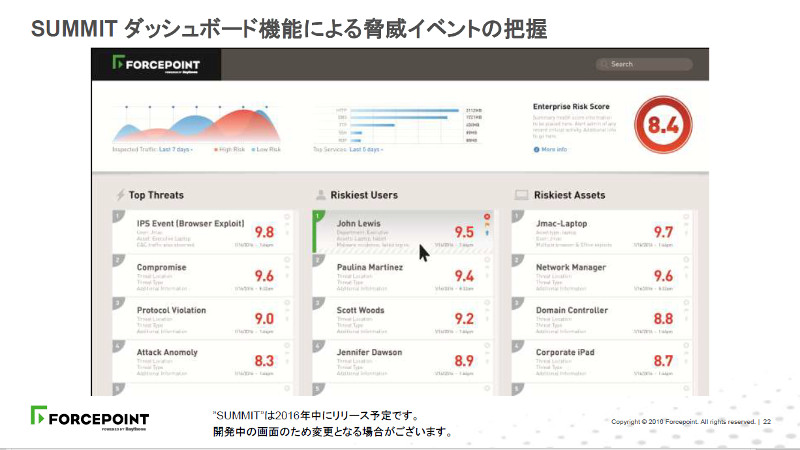Viewport: 800px width, 450px height.
Task: Click the 9.5 score on John Lewis card
Action: click(x=464, y=232)
